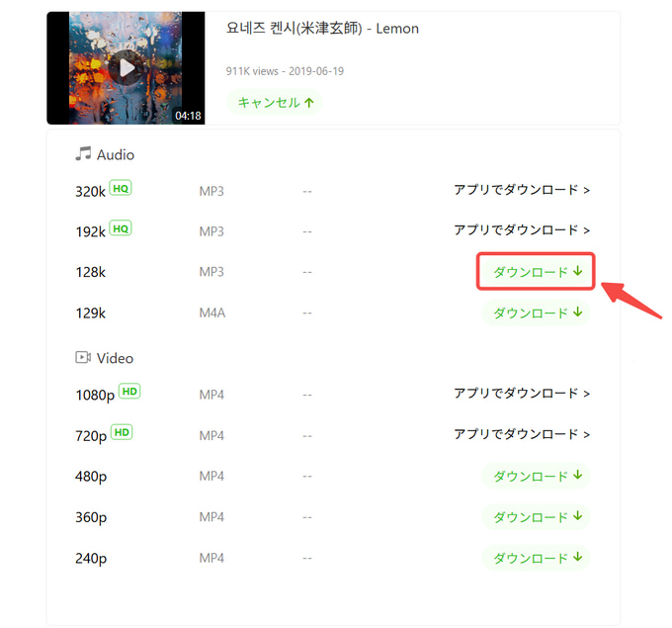Download the 129k M4A audio
Image resolution: width=672 pixels, height=628 pixels.
point(537,313)
